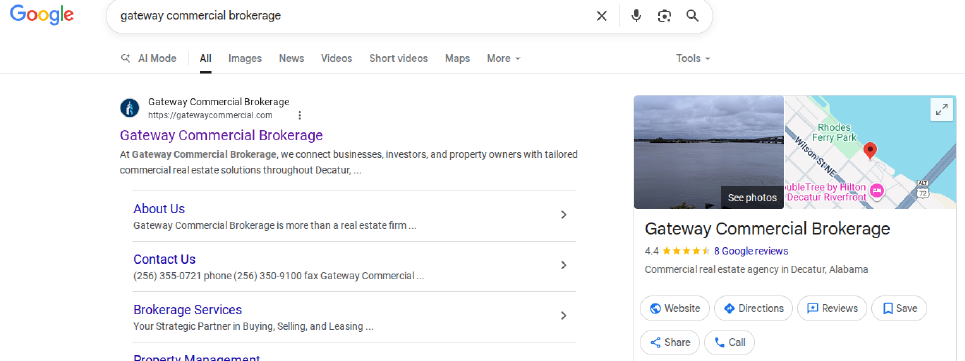
Task: Expand Brokerage Services row chevron
Action: [563, 315]
